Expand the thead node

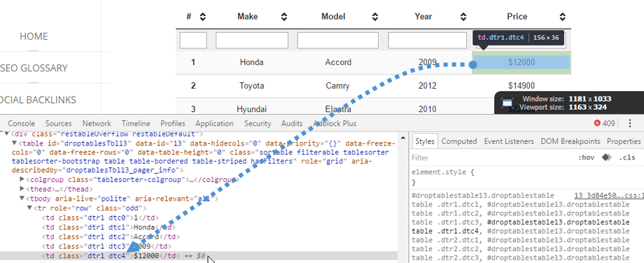pos(22,189)
